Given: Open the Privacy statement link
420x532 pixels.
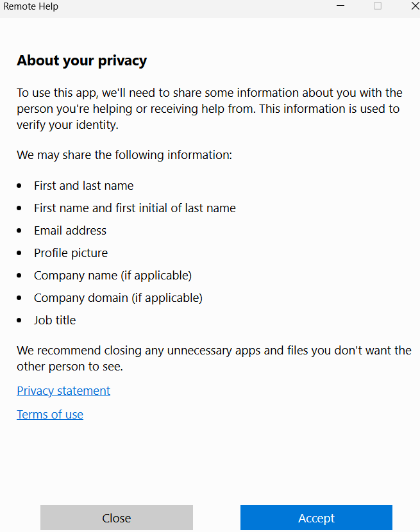Looking at the screenshot, I should click(63, 390).
